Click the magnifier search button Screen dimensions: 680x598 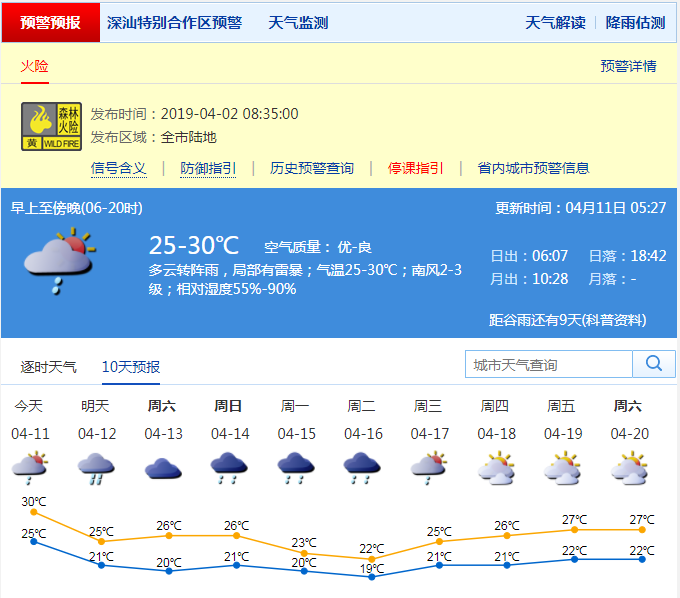coord(654,364)
